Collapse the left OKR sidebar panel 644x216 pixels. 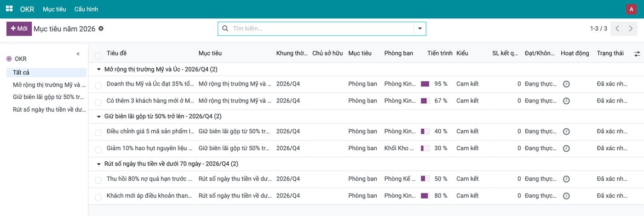[78, 54]
